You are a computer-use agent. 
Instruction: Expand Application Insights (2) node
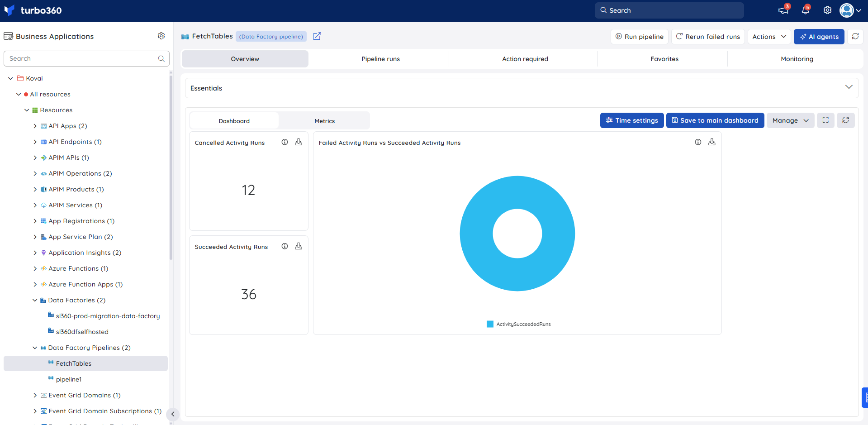(x=35, y=253)
